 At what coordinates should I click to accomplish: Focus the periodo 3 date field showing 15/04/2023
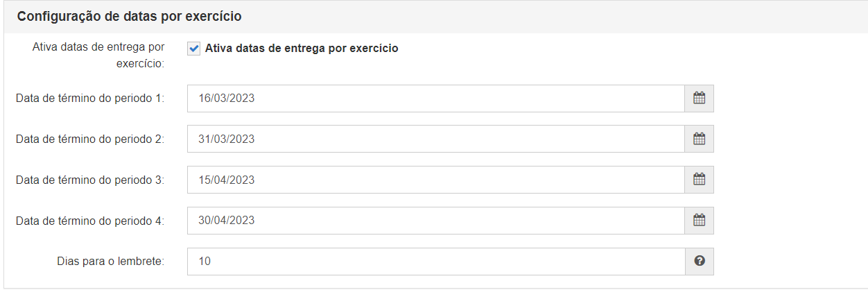pyautogui.click(x=436, y=180)
